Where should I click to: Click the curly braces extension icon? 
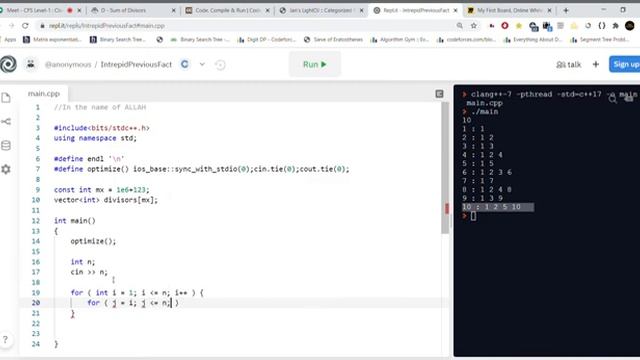tap(602, 26)
